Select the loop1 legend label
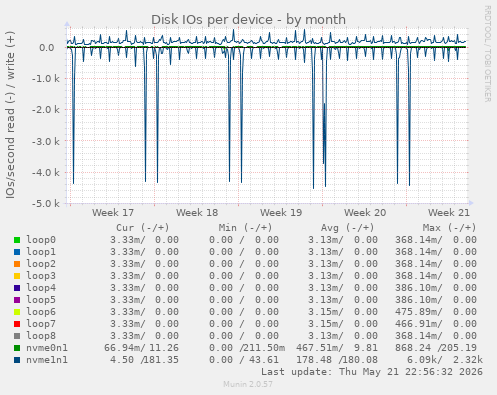This screenshot has height=395, width=497. coord(41,252)
